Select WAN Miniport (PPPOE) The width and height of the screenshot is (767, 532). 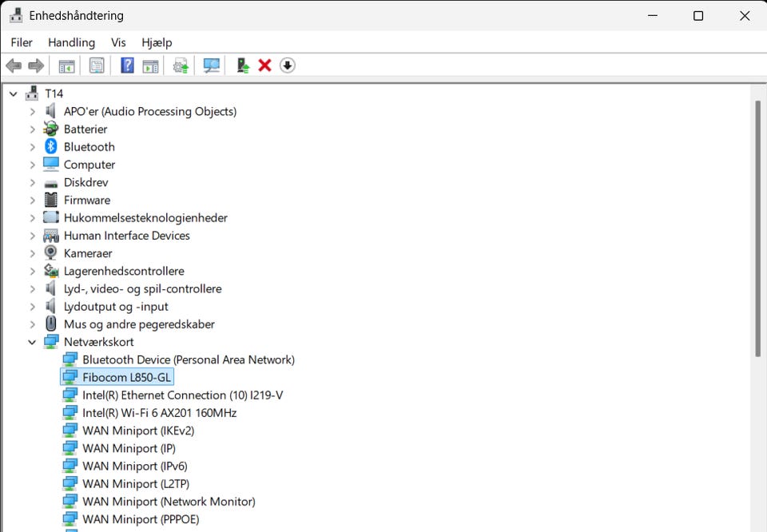click(141, 518)
